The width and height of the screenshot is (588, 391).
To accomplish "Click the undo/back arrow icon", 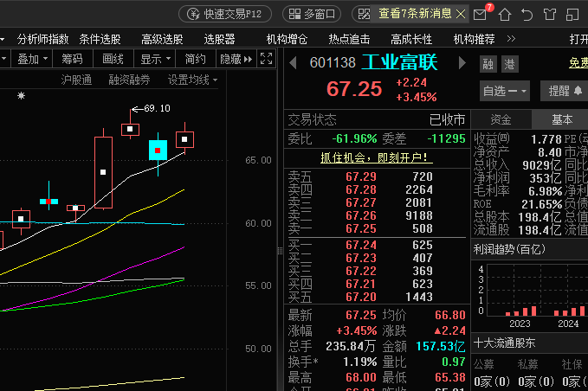I will pos(527,15).
